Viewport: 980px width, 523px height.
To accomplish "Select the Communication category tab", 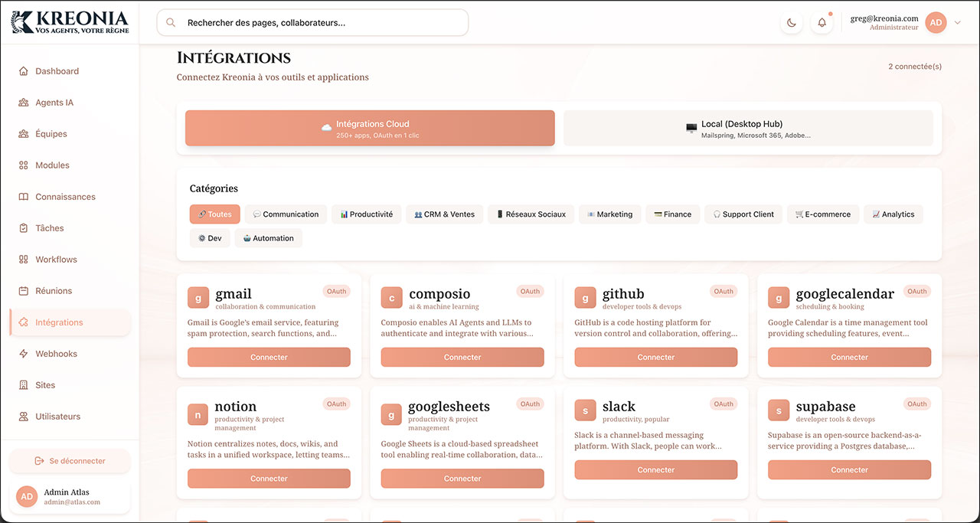I will tap(285, 214).
